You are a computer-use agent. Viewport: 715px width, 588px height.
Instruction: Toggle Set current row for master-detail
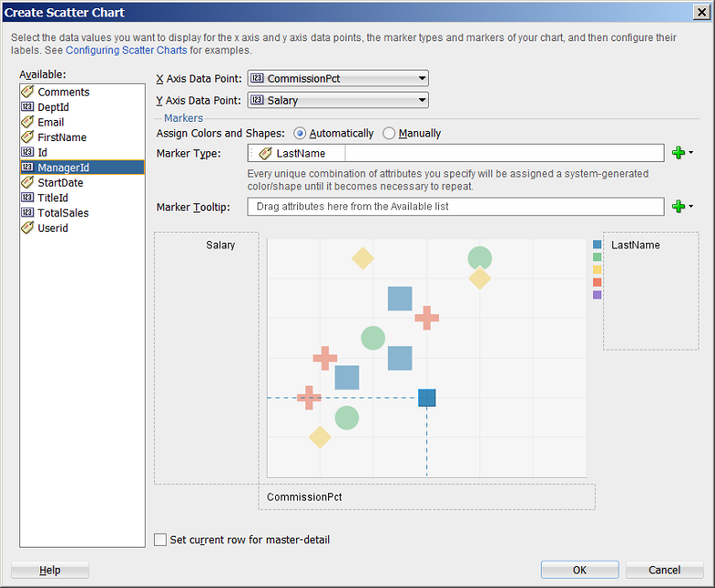click(160, 539)
